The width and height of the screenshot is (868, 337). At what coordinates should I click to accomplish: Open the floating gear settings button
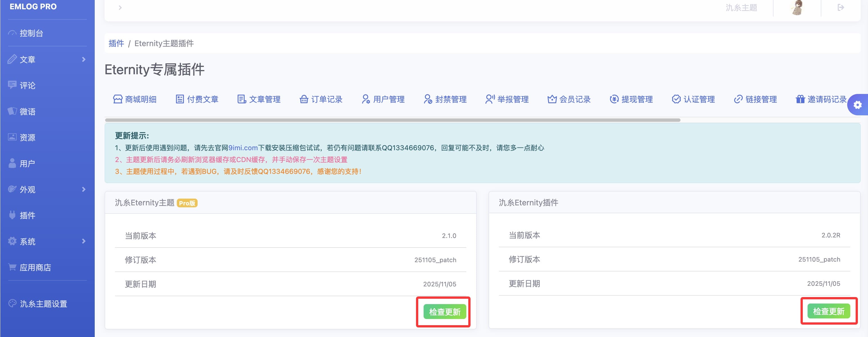pyautogui.click(x=858, y=105)
